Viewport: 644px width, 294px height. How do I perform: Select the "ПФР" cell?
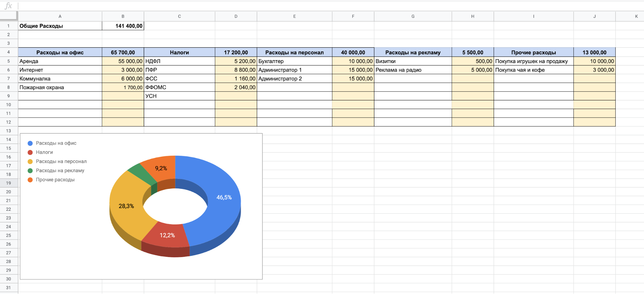[x=179, y=70]
